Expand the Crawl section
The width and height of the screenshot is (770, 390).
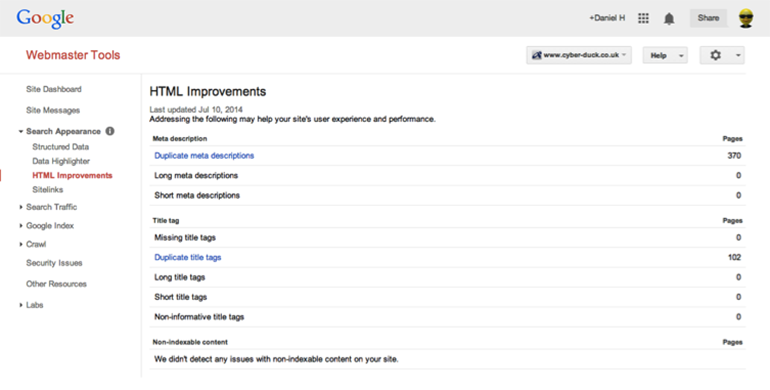(x=21, y=245)
